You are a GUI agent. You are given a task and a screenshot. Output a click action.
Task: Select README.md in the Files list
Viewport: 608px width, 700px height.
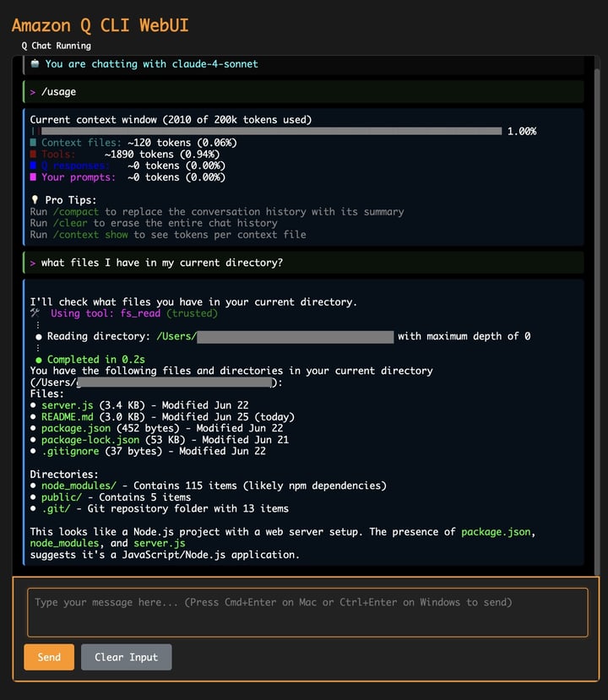[67, 417]
